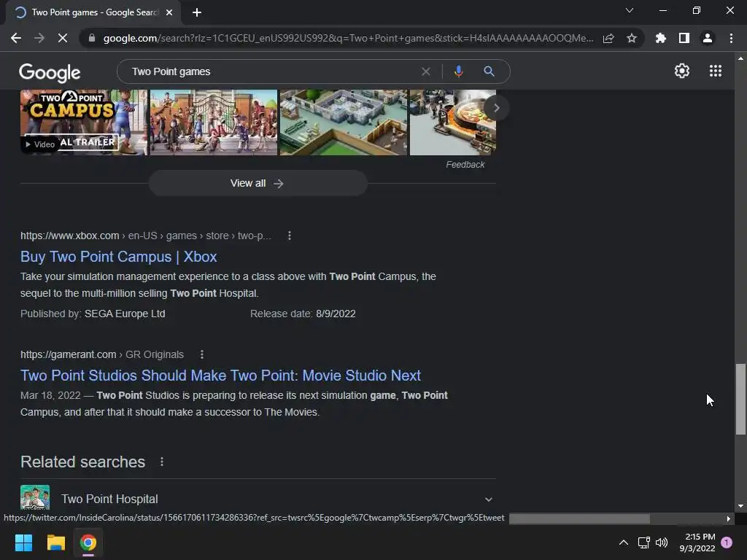The image size is (747, 560).
Task: Open the notification badge showing 1
Action: click(727, 542)
